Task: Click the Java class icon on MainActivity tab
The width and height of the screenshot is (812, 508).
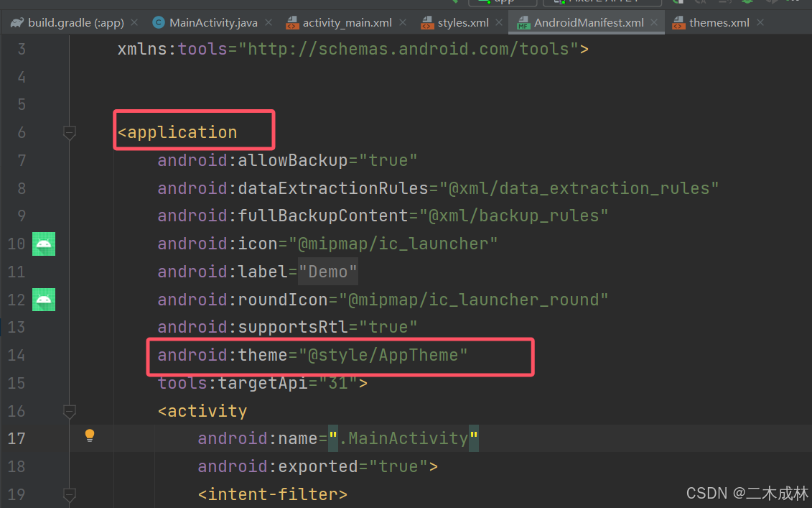Action: click(x=159, y=23)
